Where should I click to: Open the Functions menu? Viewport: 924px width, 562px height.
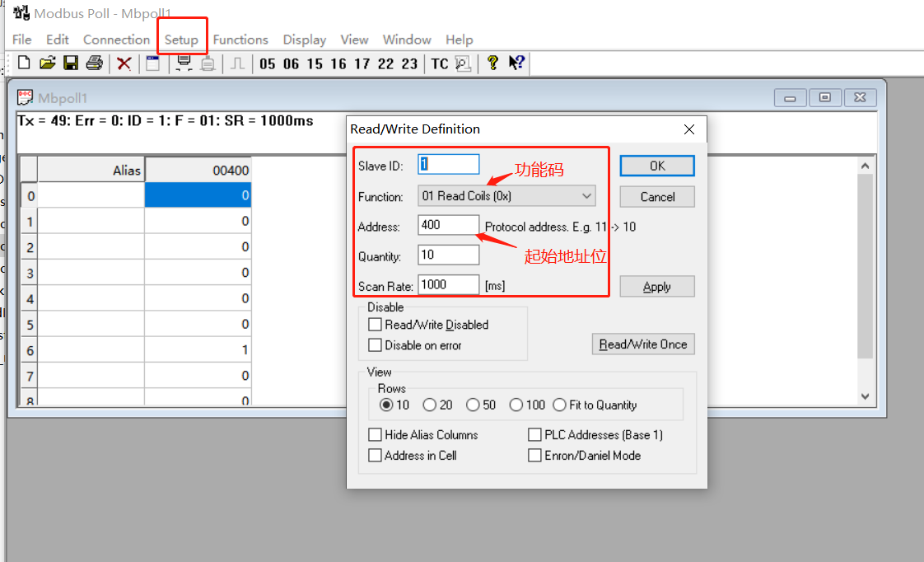(x=240, y=40)
